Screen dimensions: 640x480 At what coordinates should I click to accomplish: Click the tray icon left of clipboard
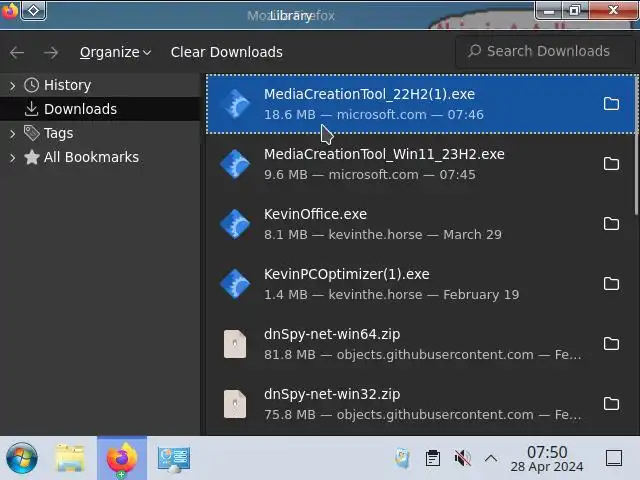(402, 458)
